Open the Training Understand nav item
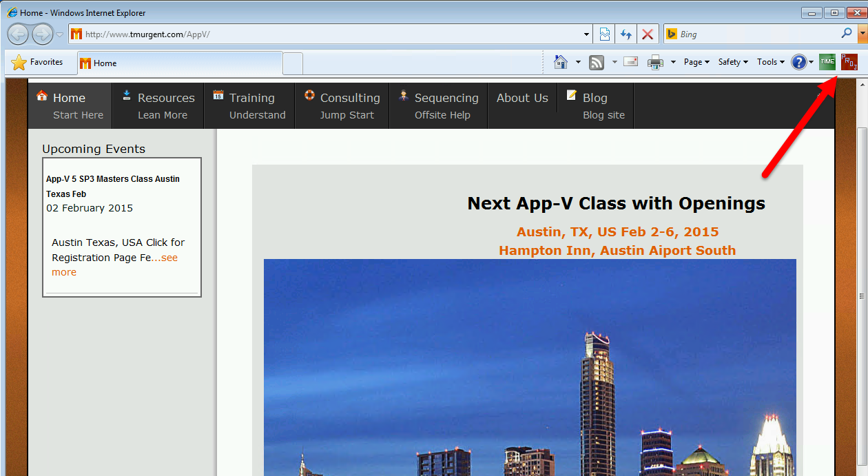868x476 pixels. coord(249,105)
